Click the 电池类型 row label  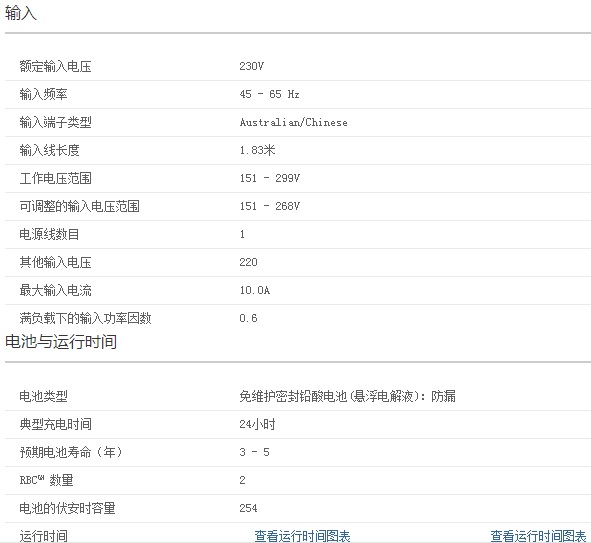43,396
